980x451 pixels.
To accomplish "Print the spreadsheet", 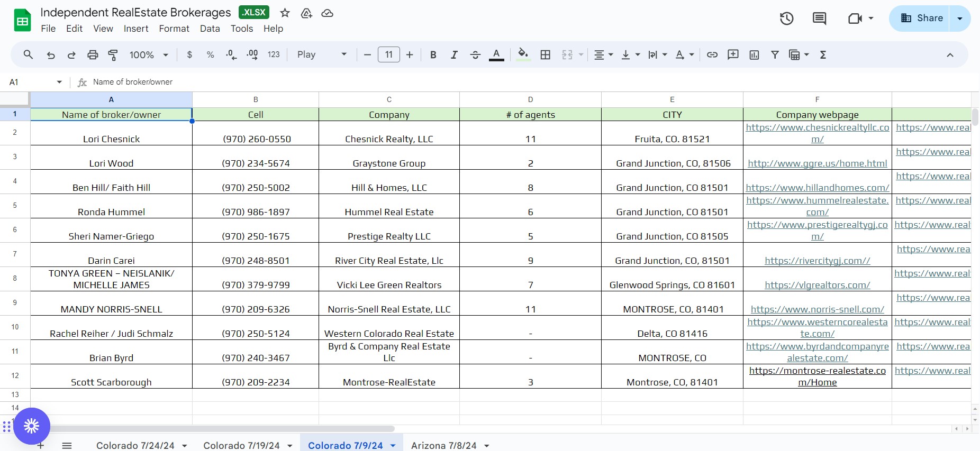I will (93, 54).
